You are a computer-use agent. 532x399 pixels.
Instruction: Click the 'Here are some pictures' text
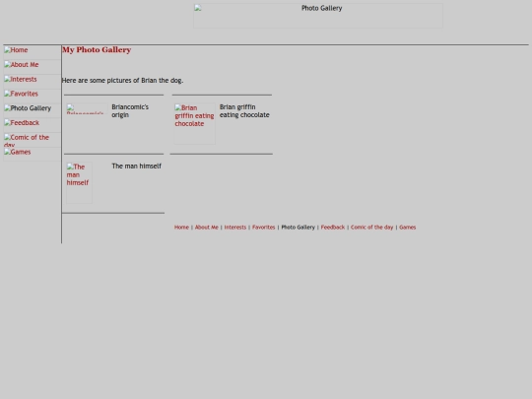click(122, 81)
